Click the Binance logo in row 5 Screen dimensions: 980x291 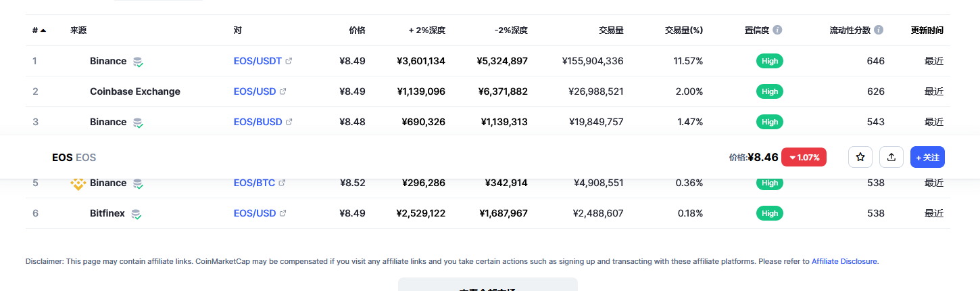click(x=78, y=183)
